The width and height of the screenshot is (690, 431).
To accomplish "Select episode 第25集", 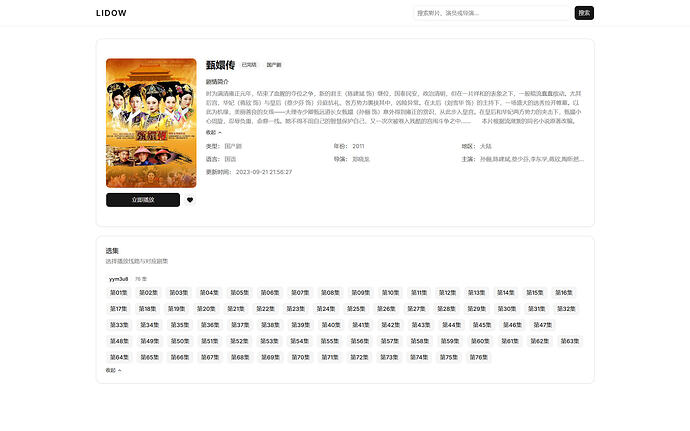I will click(x=356, y=309).
